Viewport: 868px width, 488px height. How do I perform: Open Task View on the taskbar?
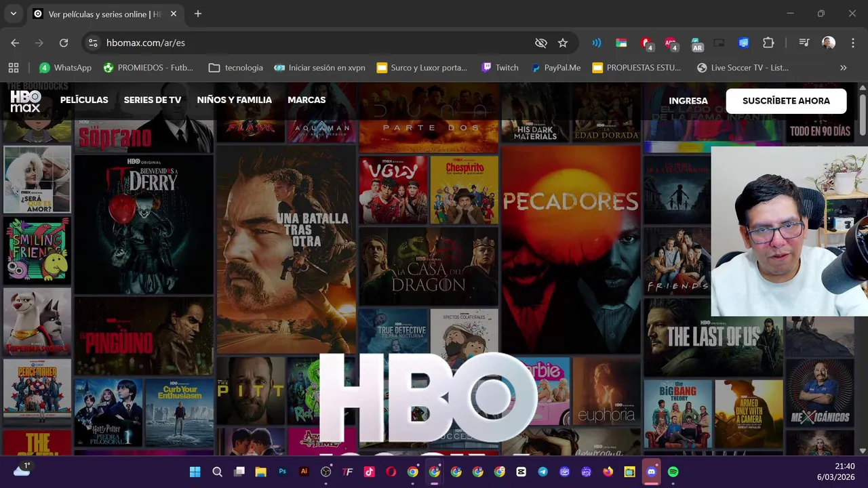239,472
